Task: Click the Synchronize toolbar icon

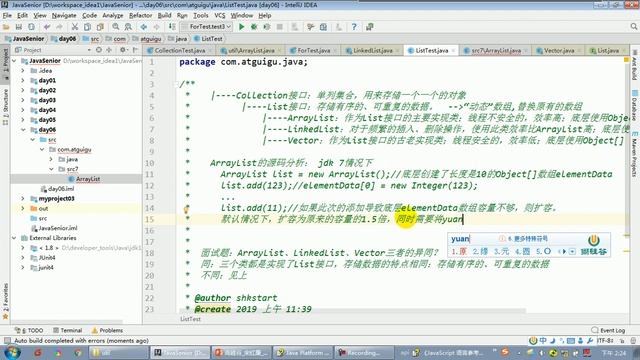Action: [31, 27]
